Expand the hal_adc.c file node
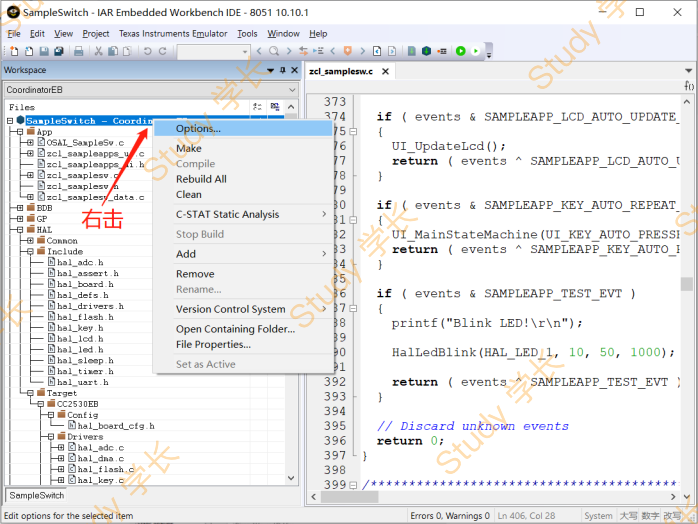698x524 pixels. (61, 447)
